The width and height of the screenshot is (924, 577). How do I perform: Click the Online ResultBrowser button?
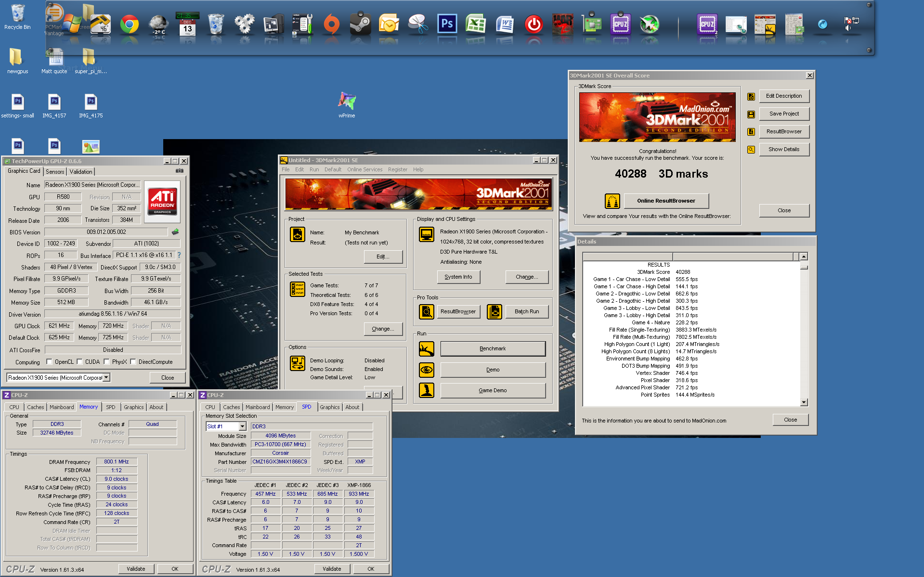coord(666,201)
